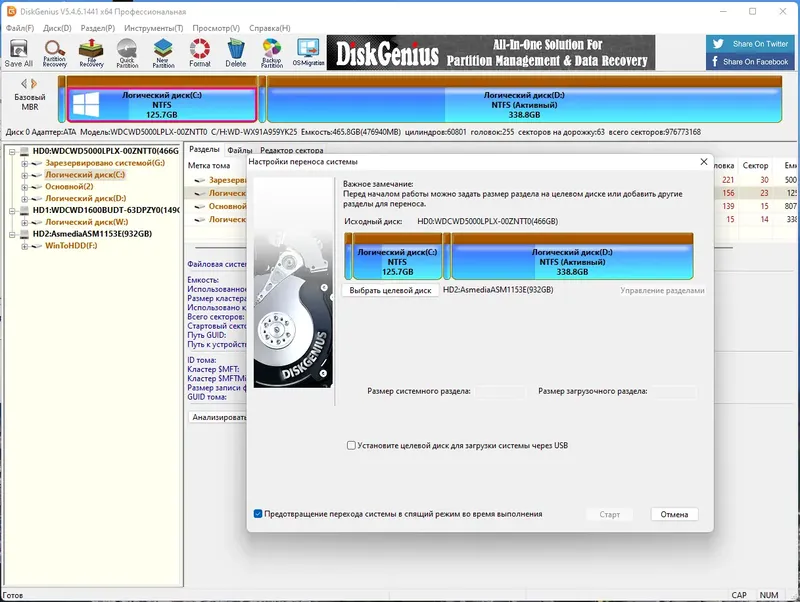Viewport: 800px width, 602px height.
Task: Open the Backup Partition tool
Action: tap(272, 53)
